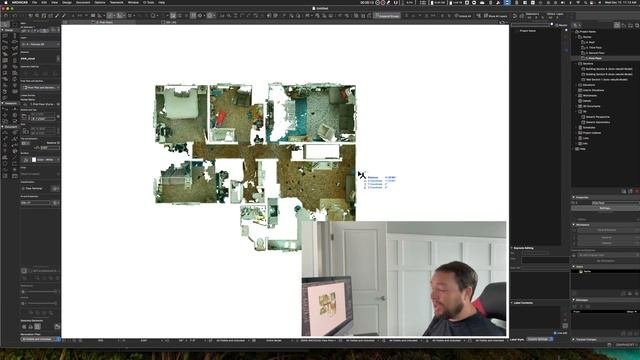The height and width of the screenshot is (360, 640).
Task: Toggle Suspend Groups
Action: 387,16
